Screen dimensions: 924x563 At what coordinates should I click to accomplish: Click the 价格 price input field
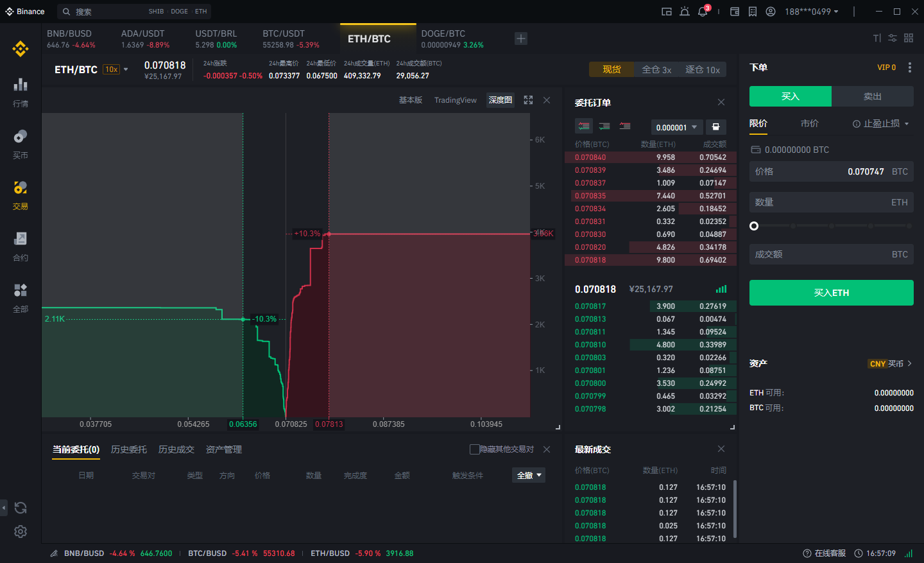click(832, 171)
